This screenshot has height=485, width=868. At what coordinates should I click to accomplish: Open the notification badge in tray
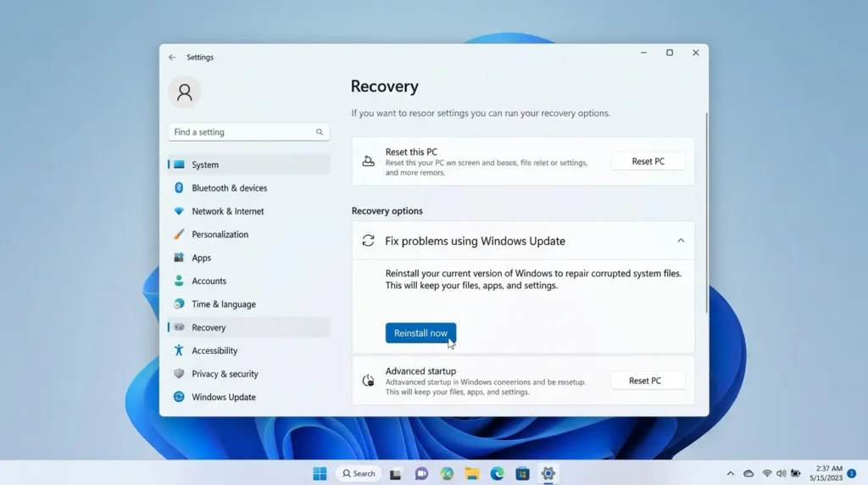click(x=852, y=473)
